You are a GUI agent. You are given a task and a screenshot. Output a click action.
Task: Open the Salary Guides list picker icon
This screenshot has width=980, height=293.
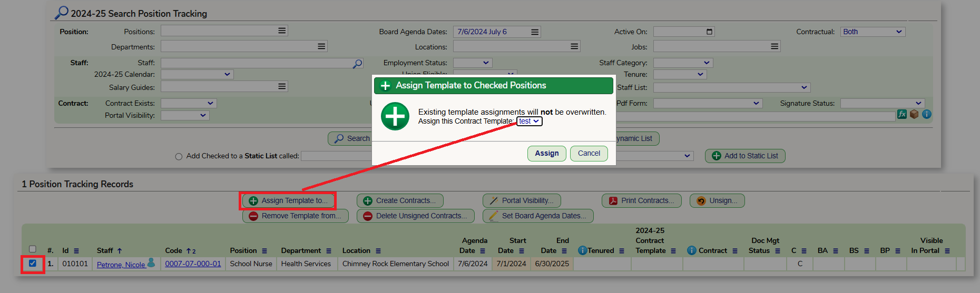[x=282, y=86]
